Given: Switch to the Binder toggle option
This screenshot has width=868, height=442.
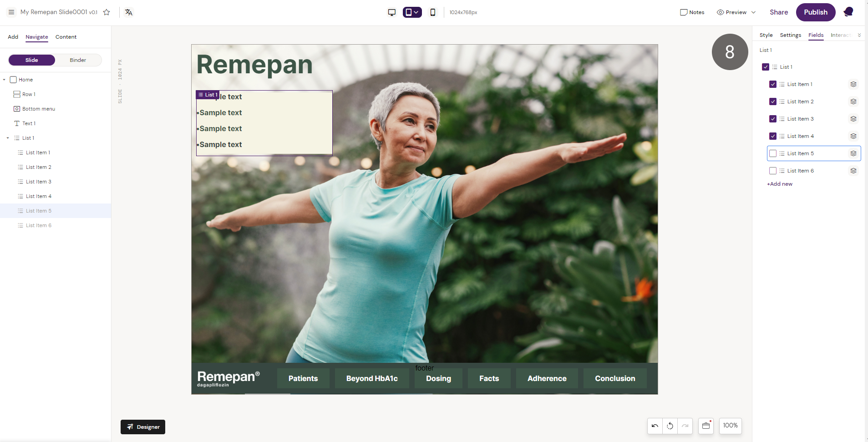Looking at the screenshot, I should 78,60.
